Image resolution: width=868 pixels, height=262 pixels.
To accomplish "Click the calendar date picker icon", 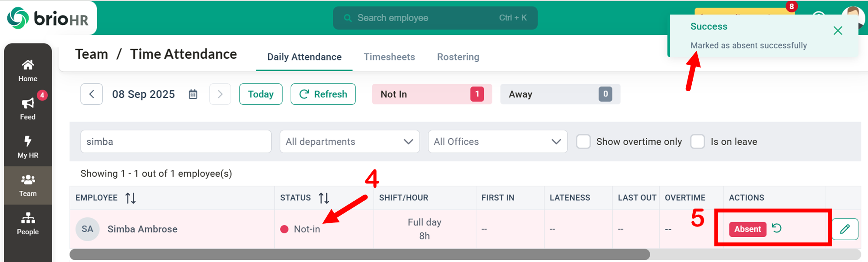I will (x=193, y=94).
